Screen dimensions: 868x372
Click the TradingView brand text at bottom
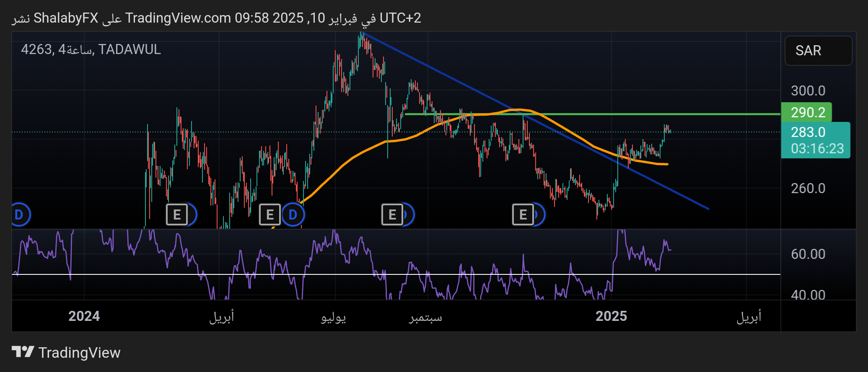tap(79, 353)
